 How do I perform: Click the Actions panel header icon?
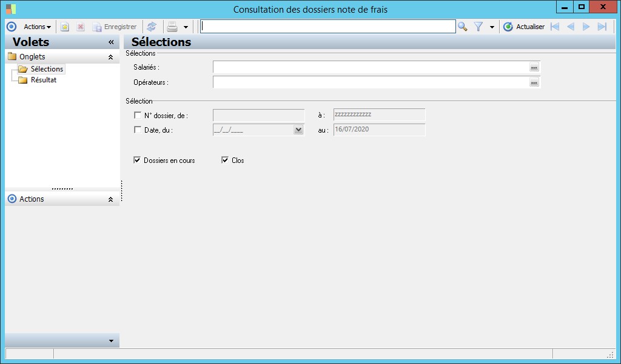[12, 199]
